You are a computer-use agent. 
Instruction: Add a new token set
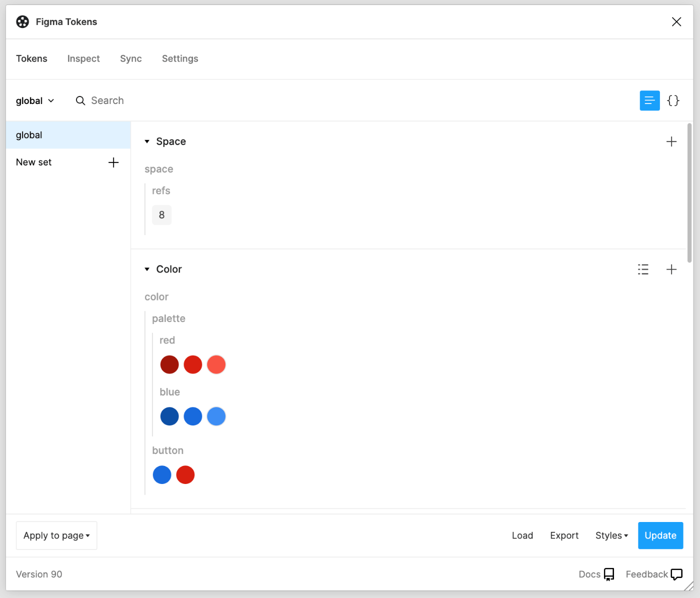(113, 162)
